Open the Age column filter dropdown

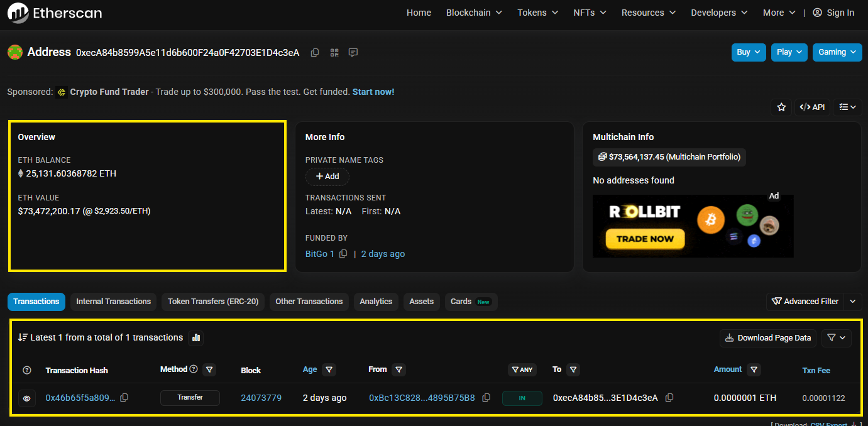pos(328,369)
